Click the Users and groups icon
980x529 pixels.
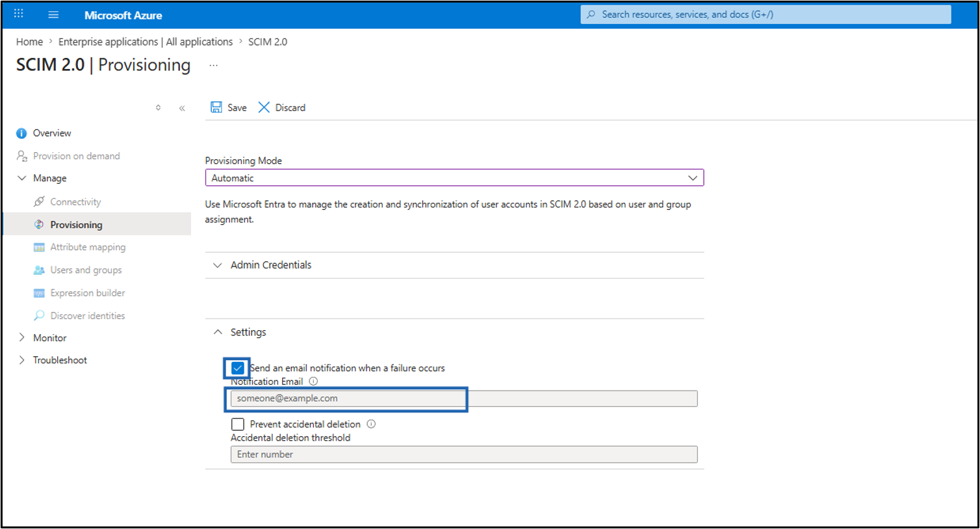(x=39, y=270)
